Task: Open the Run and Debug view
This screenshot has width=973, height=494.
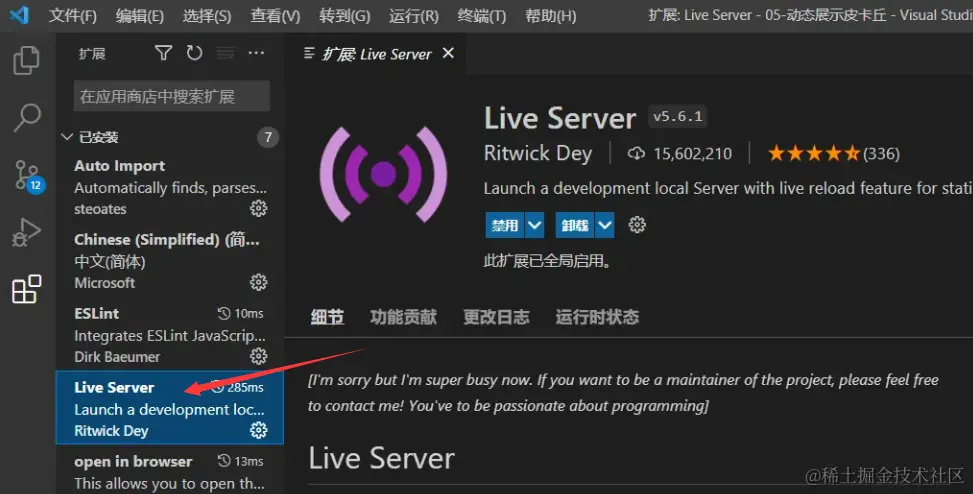Action: pos(27,232)
